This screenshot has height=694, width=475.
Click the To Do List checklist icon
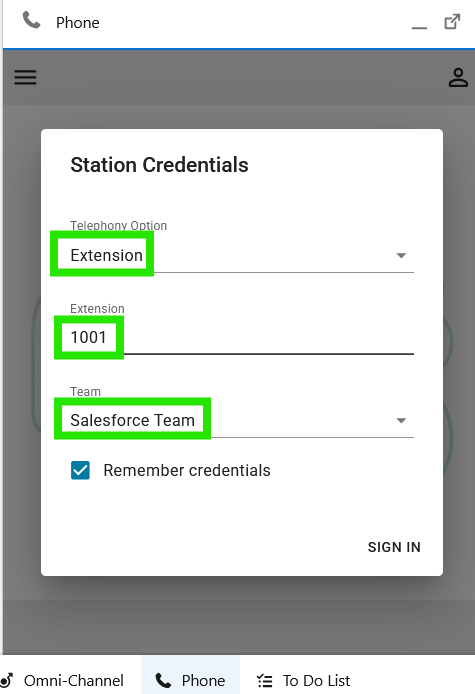click(x=264, y=680)
